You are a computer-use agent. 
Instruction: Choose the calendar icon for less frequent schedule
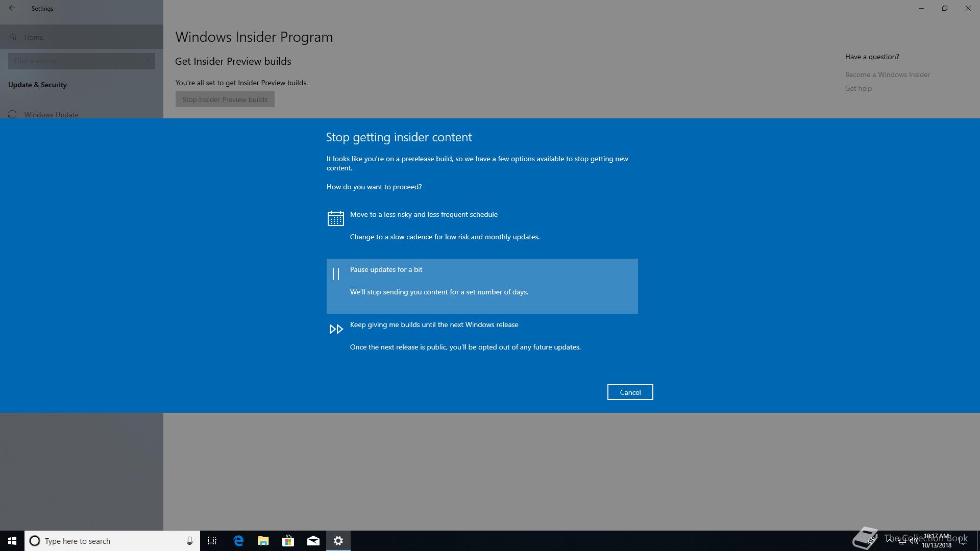click(x=335, y=218)
